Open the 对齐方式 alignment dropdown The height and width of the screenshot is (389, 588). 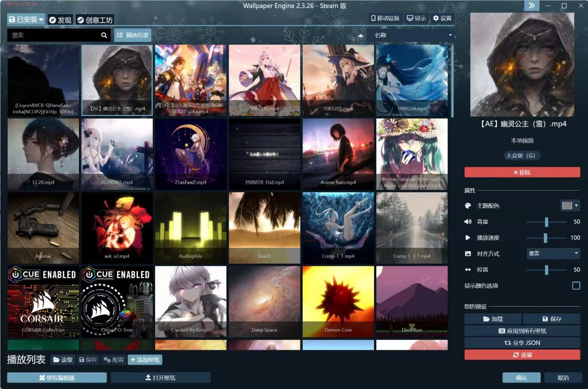click(x=553, y=253)
